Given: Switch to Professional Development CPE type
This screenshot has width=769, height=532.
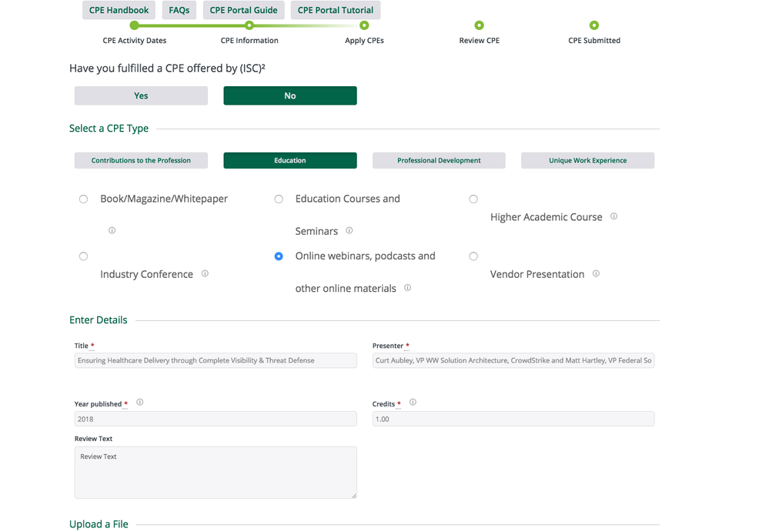Looking at the screenshot, I should [439, 160].
